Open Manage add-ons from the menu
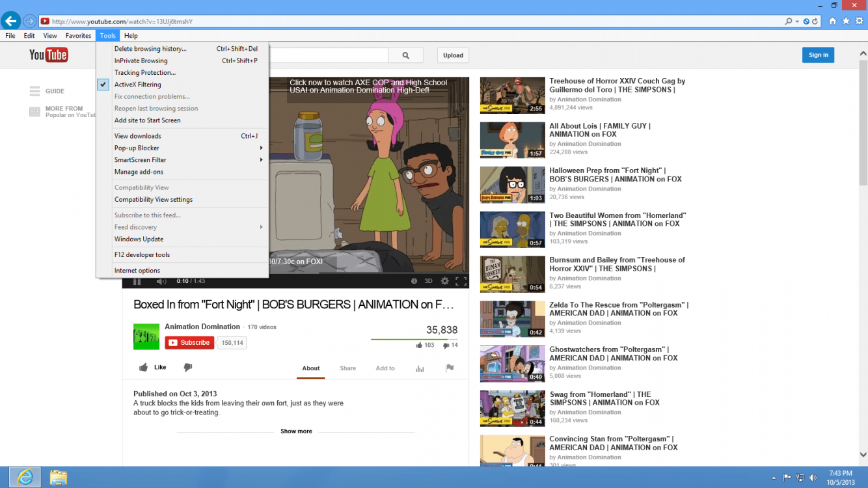 pyautogui.click(x=182, y=172)
